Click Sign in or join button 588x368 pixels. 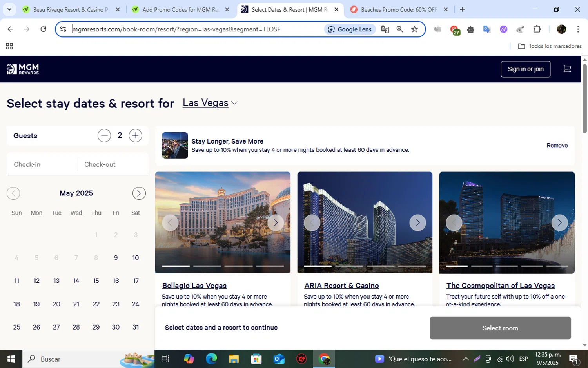coord(526,69)
